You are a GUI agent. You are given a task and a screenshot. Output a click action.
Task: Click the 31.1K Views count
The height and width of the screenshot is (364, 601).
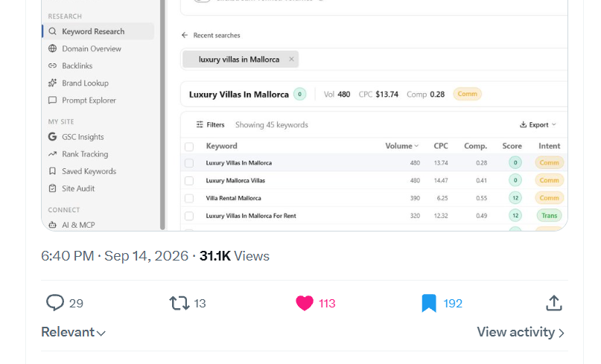234,255
